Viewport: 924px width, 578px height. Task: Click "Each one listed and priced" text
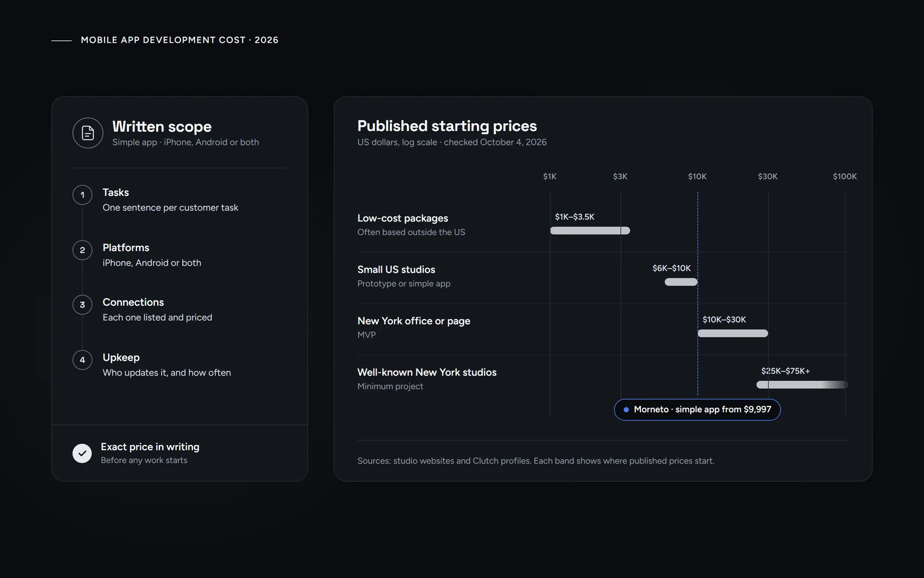pos(158,317)
